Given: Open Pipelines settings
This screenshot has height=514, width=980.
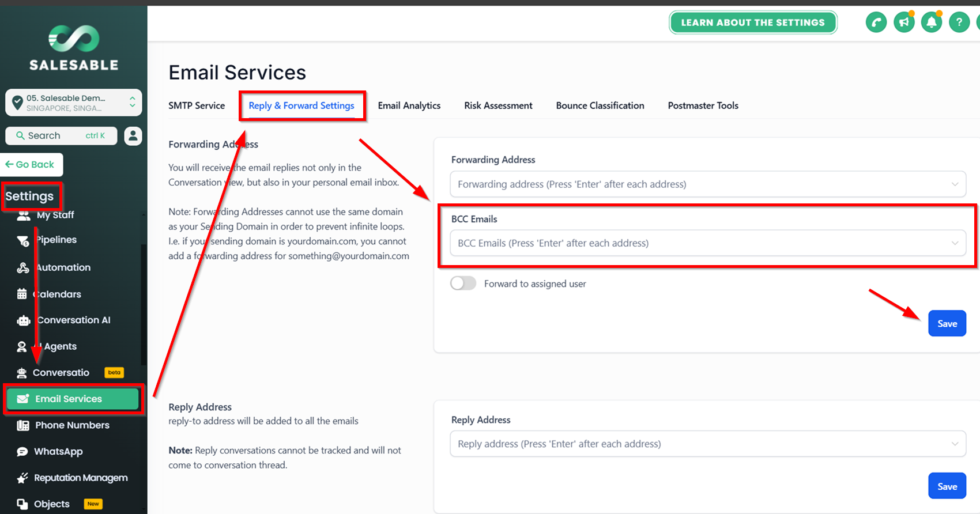Looking at the screenshot, I should pyautogui.click(x=56, y=240).
